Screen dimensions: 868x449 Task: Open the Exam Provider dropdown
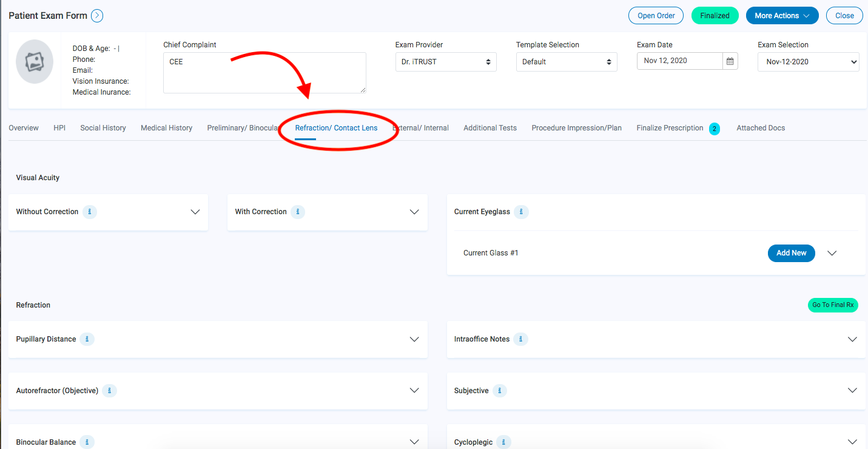click(x=446, y=61)
